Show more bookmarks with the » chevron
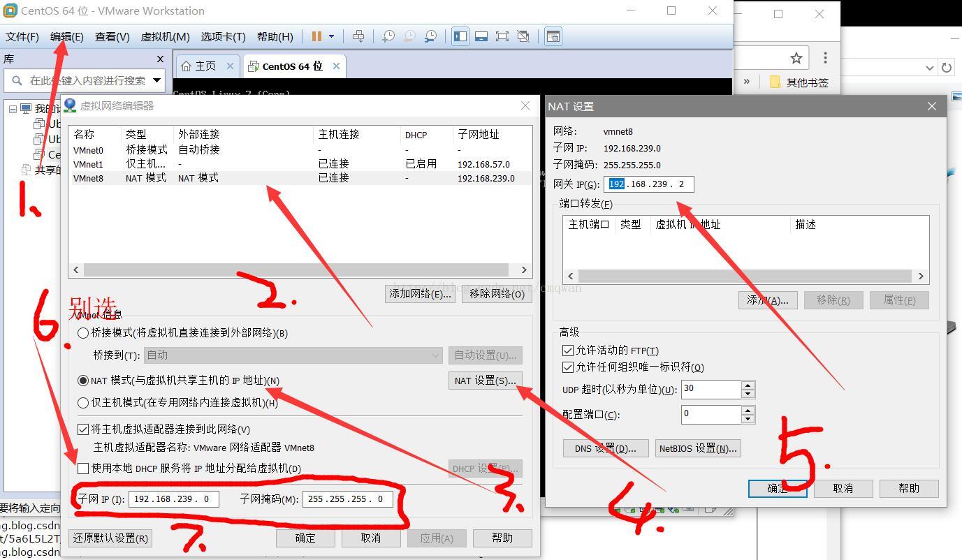The width and height of the screenshot is (962, 560). (x=747, y=81)
